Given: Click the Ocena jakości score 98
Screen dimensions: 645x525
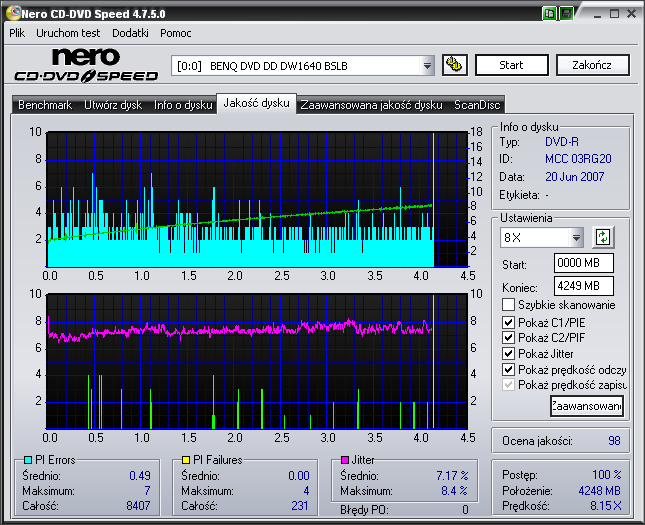Looking at the screenshot, I should tap(614, 441).
